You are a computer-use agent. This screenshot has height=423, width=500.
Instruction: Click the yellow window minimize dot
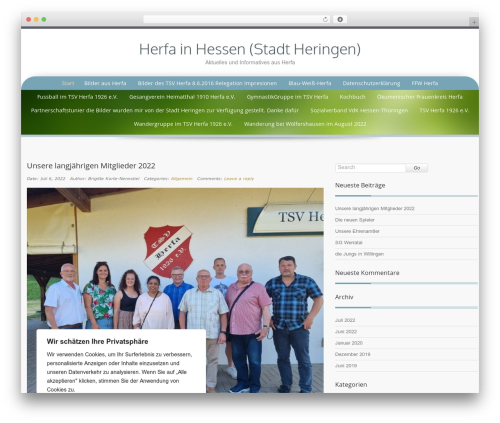point(36,19)
